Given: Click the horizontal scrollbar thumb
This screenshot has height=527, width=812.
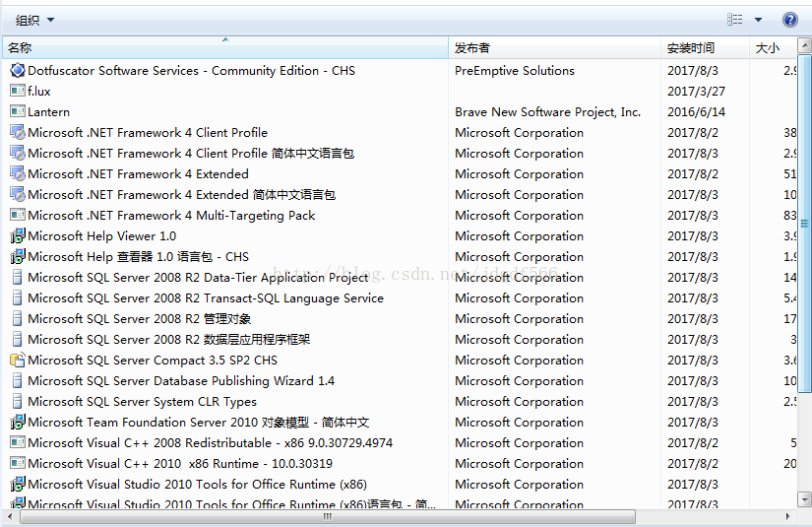Looking at the screenshot, I should click(328, 516).
